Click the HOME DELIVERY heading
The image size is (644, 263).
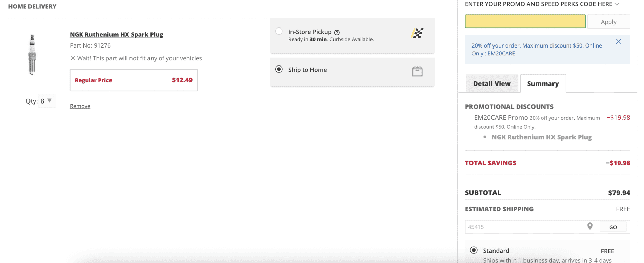click(32, 6)
